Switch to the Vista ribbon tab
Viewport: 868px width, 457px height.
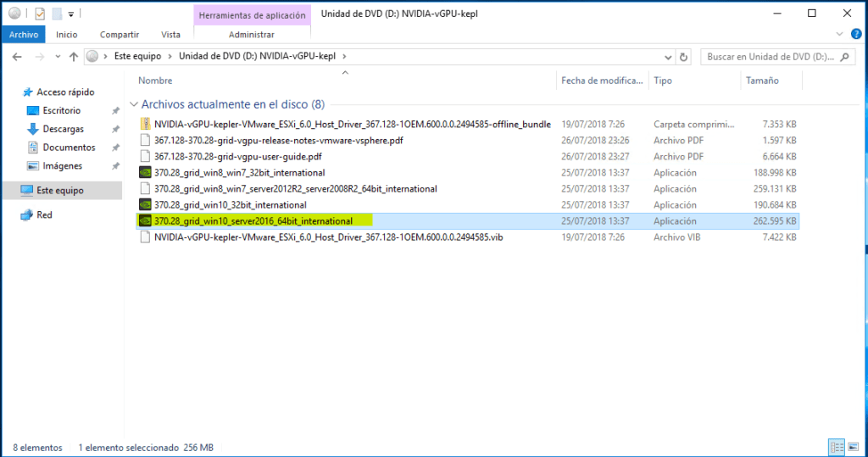[170, 35]
